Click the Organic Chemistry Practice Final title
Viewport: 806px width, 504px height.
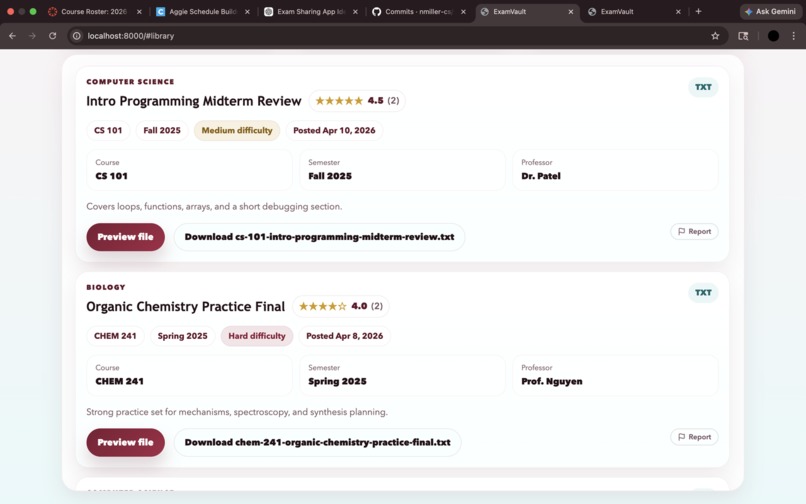click(186, 307)
